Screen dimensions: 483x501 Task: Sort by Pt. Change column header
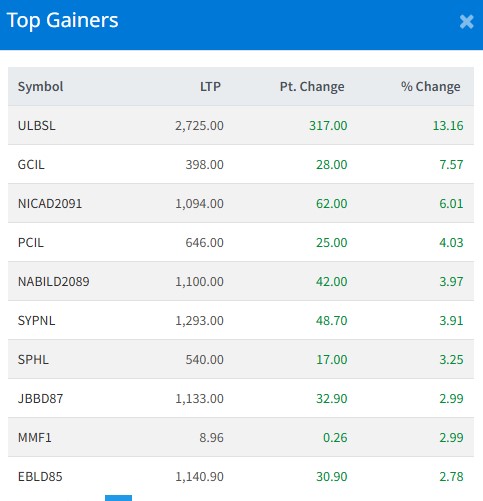[312, 87]
